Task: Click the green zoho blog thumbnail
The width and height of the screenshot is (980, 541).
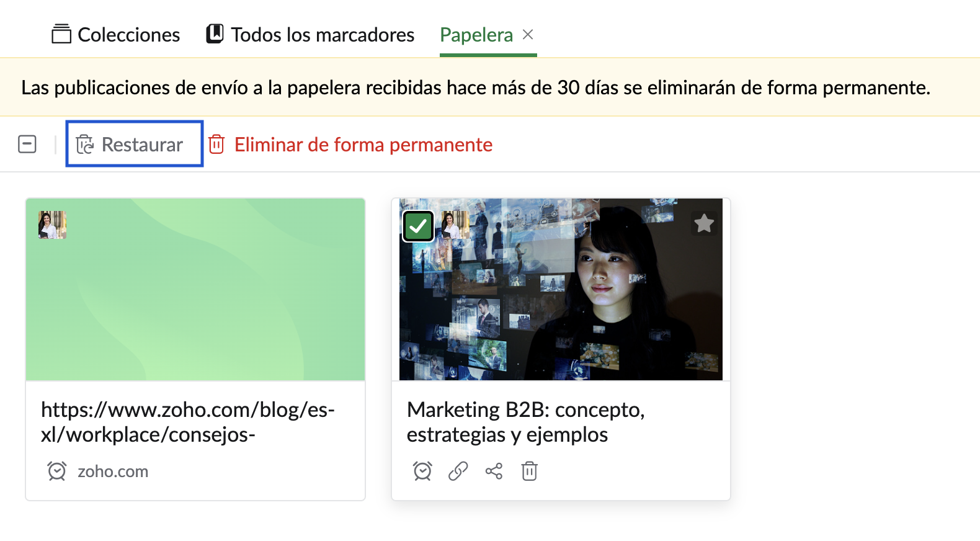Action: [x=195, y=290]
